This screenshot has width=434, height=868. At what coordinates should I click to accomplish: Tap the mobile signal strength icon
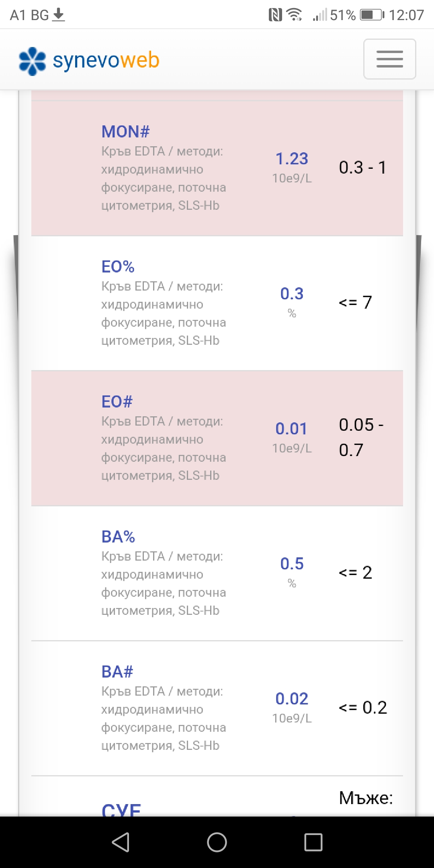(320, 15)
